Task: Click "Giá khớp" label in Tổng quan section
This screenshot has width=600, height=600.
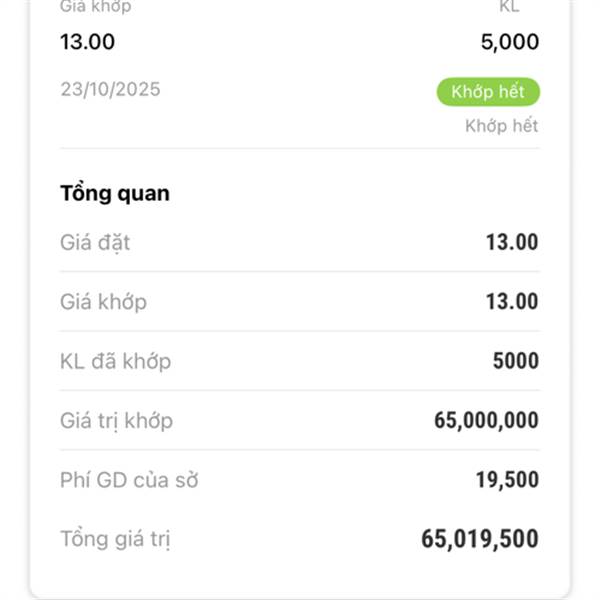Action: (x=103, y=301)
